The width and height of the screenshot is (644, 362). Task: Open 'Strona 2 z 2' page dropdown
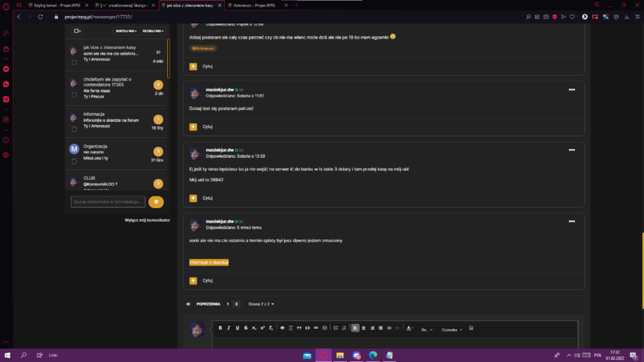[x=261, y=304]
